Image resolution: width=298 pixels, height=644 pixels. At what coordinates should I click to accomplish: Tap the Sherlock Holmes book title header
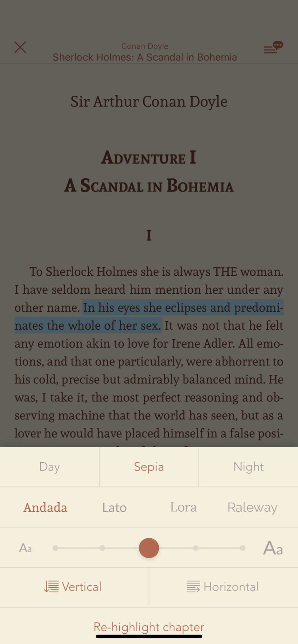coord(145,57)
